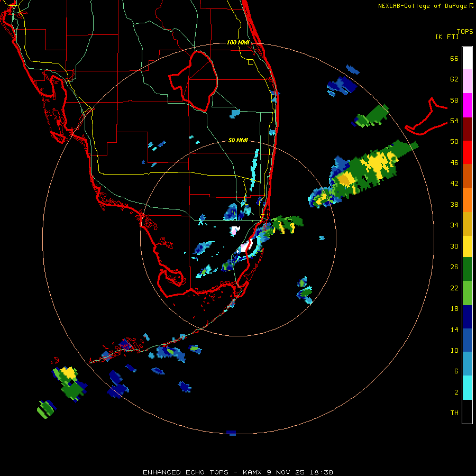Select the light pink legend swatch
476x476 pixels.
tap(467, 81)
